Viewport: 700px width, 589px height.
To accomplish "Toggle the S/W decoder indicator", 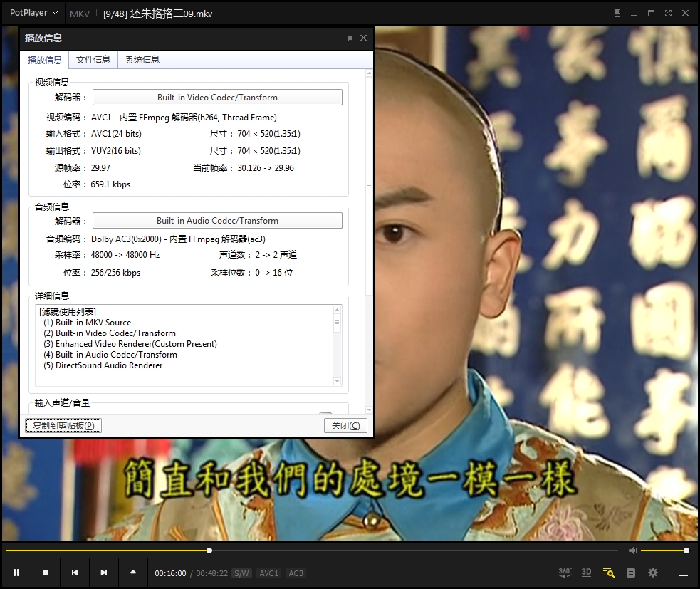I will [x=241, y=573].
